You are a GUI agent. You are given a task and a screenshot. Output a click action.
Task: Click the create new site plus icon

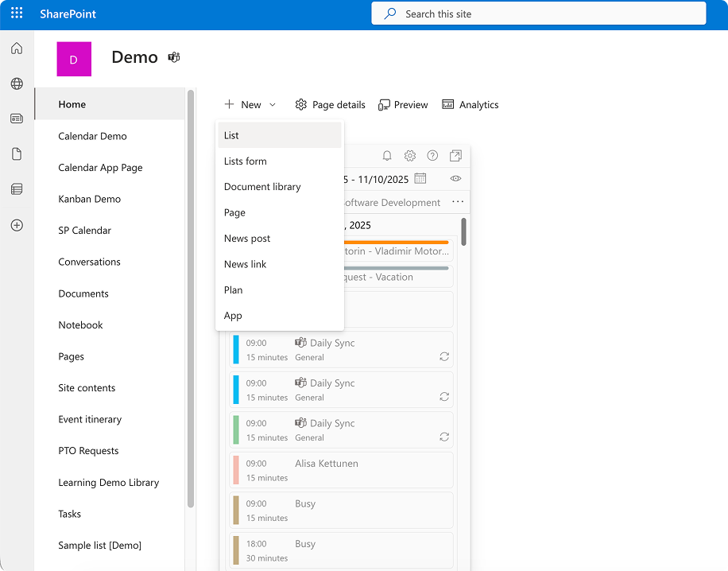16,225
